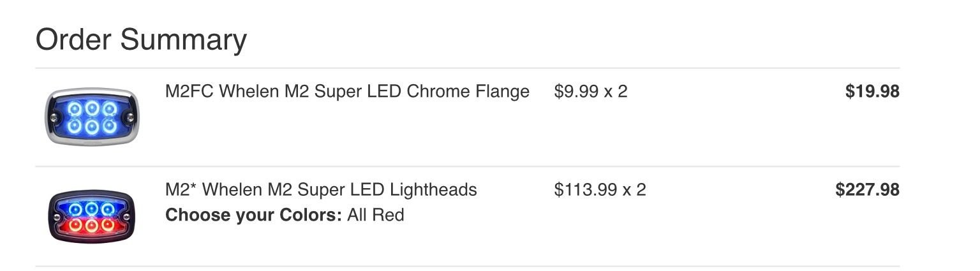Click the All Red color option text
Viewport: 980px width, 271px height.
(x=376, y=216)
